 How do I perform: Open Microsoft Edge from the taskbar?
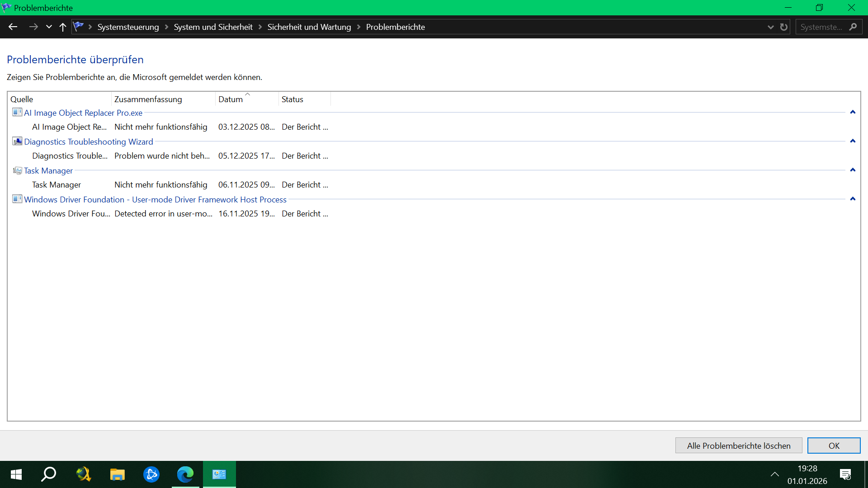pyautogui.click(x=185, y=474)
